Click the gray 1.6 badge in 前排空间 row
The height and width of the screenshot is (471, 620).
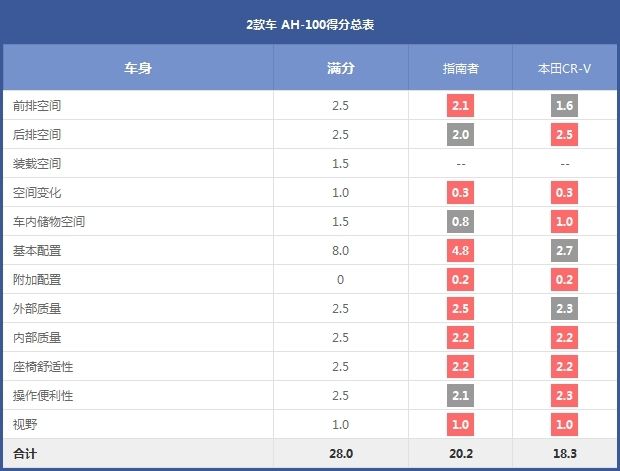[564, 106]
